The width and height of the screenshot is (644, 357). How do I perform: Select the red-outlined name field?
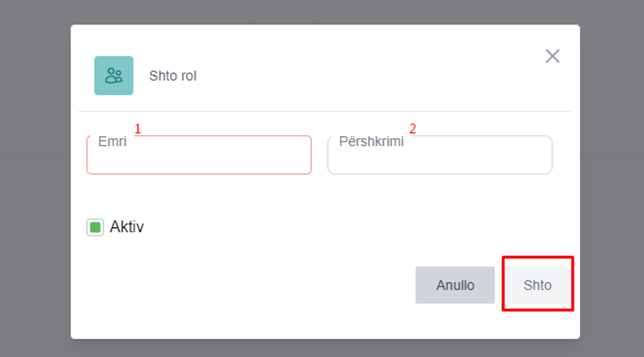tap(199, 159)
